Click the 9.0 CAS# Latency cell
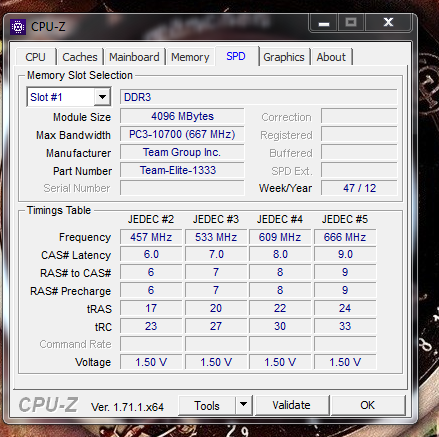Image resolution: width=439 pixels, height=437 pixels. click(x=345, y=254)
